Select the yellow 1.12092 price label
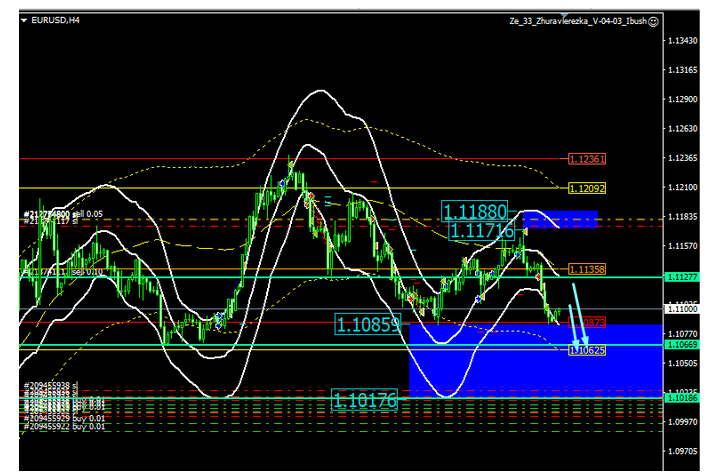The height and width of the screenshot is (476, 711). pyautogui.click(x=587, y=188)
